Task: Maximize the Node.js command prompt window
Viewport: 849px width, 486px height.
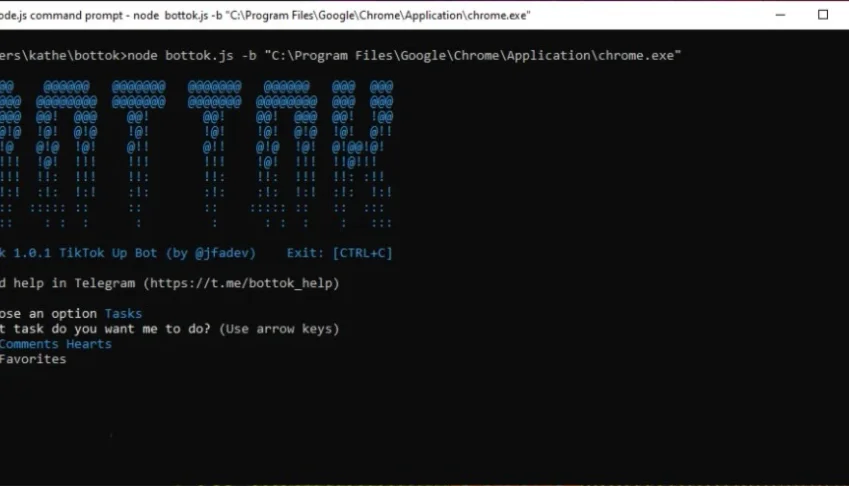Action: coord(823,15)
